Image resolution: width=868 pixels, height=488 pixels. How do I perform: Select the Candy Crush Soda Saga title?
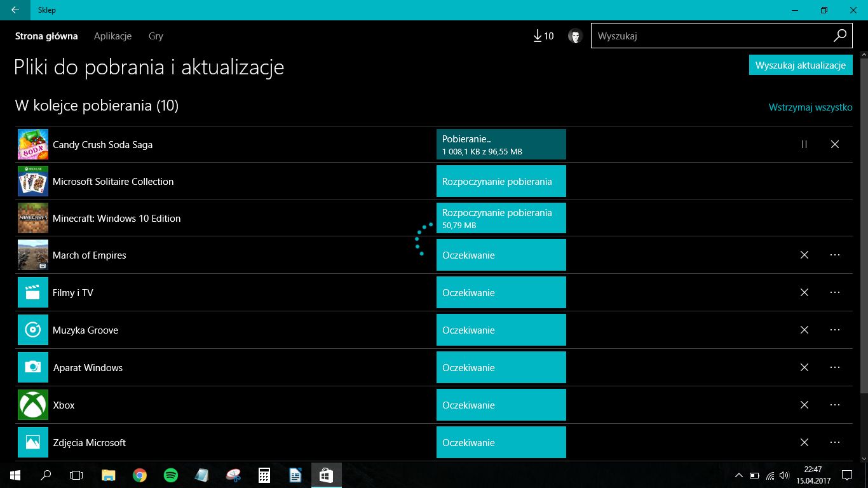[x=103, y=145]
